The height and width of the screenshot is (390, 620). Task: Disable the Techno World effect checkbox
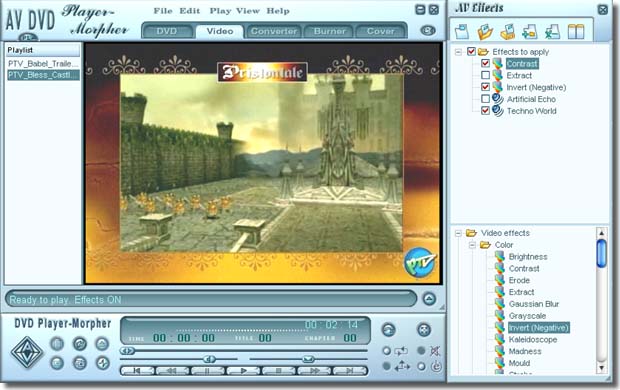click(x=485, y=110)
